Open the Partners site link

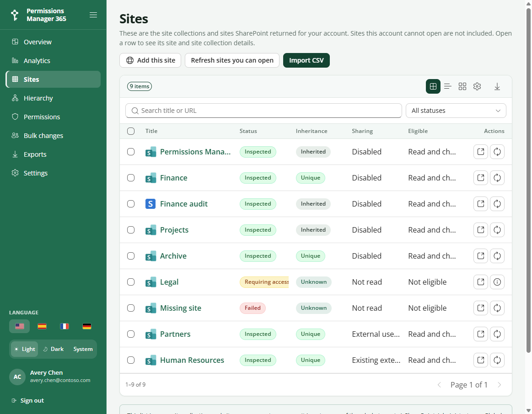[175, 334]
